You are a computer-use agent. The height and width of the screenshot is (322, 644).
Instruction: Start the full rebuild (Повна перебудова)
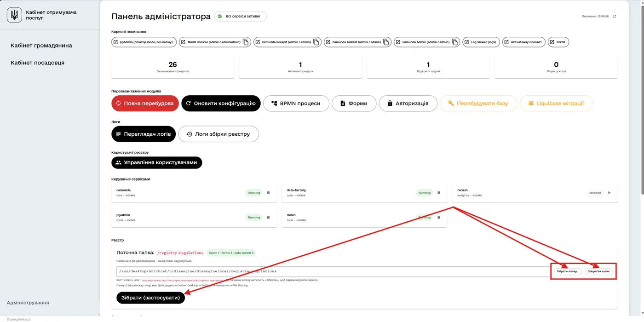click(145, 103)
